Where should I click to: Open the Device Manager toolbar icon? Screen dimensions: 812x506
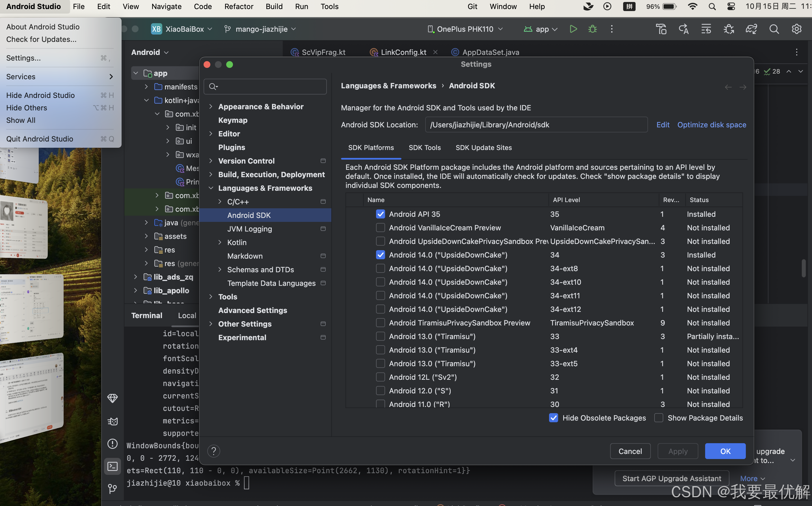click(x=661, y=29)
